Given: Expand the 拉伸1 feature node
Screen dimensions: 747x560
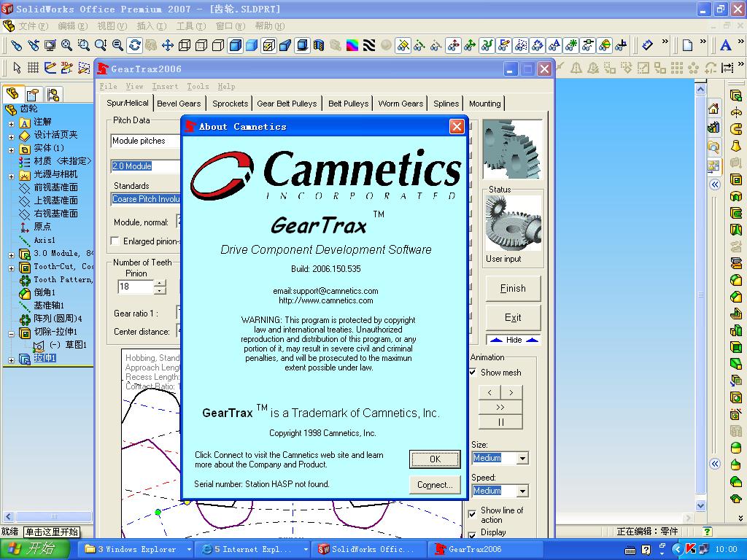Looking at the screenshot, I should [12, 360].
